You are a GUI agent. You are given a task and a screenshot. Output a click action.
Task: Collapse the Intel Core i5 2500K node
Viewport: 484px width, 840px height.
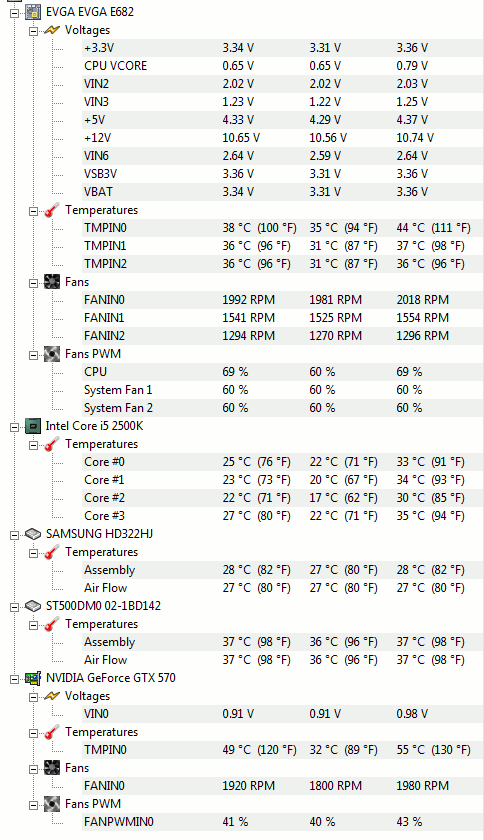tap(14, 426)
